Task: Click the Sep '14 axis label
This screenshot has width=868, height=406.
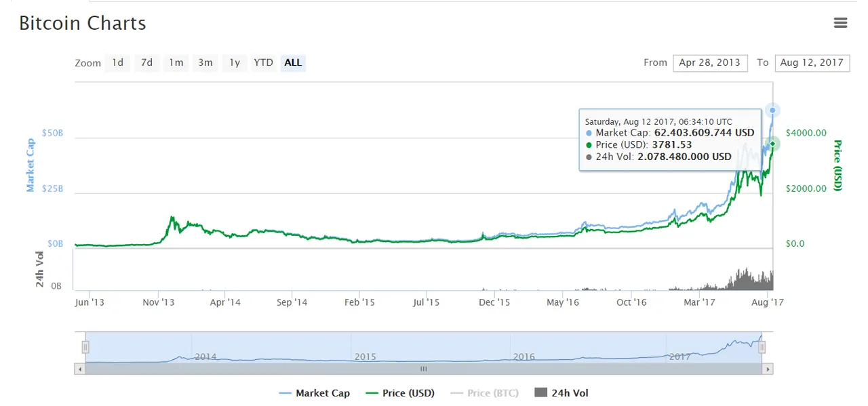Action: pos(292,302)
